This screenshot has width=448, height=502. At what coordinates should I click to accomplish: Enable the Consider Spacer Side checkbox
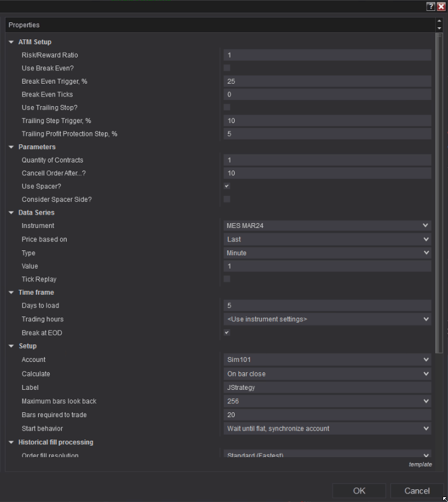point(227,199)
